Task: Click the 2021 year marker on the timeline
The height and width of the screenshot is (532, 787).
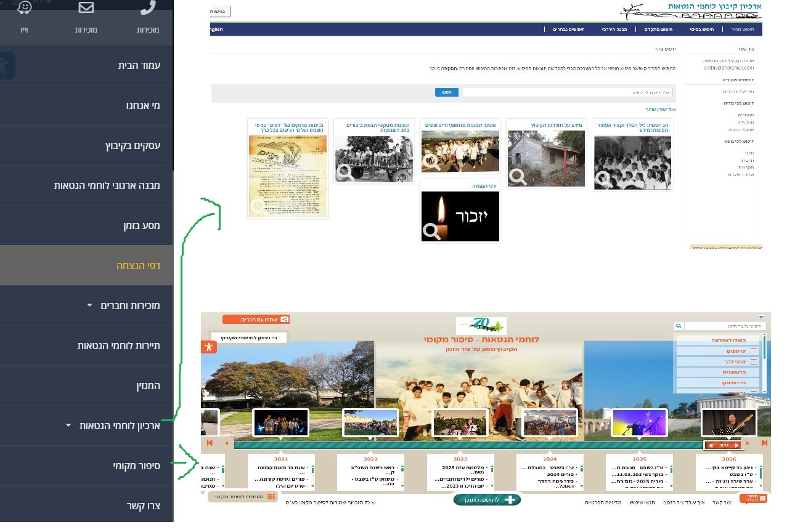Action: pos(281,459)
